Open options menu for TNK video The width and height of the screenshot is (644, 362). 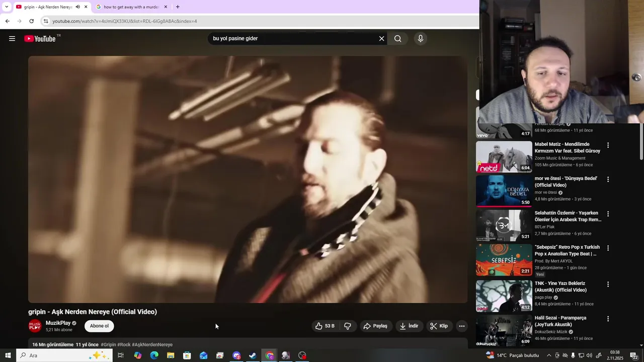click(608, 284)
